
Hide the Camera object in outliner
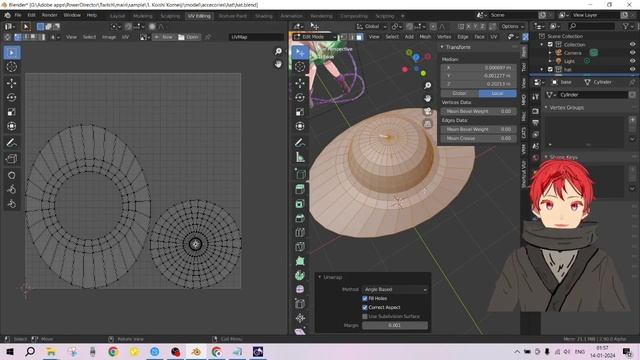click(632, 53)
